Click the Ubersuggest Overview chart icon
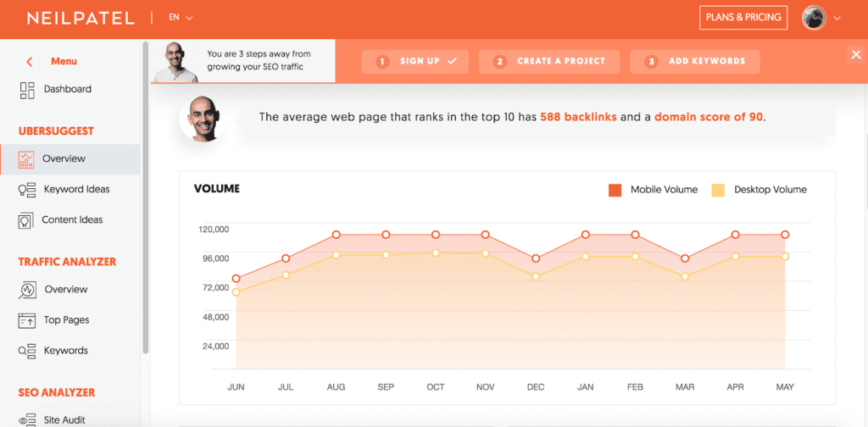868x427 pixels. pyautogui.click(x=26, y=159)
